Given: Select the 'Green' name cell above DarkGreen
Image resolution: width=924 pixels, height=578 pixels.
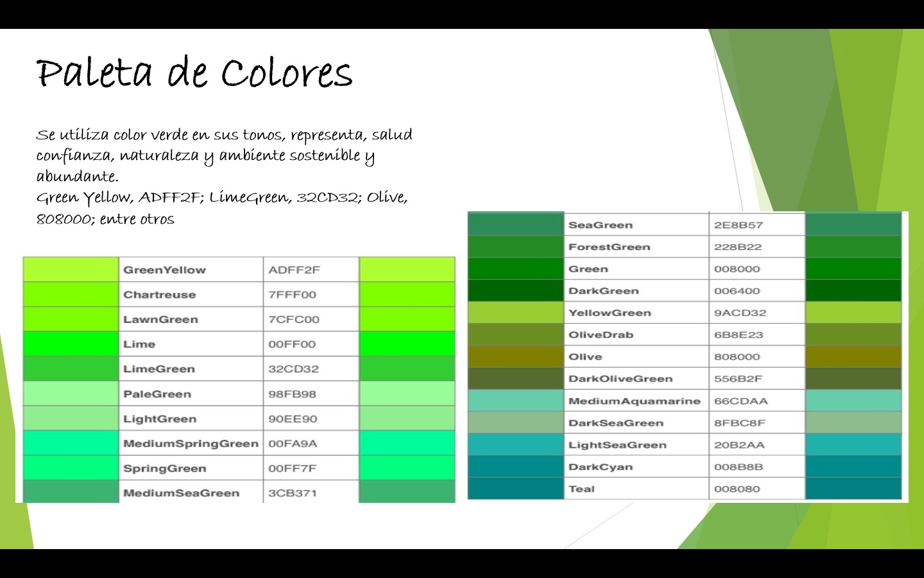Looking at the screenshot, I should pos(637,269).
